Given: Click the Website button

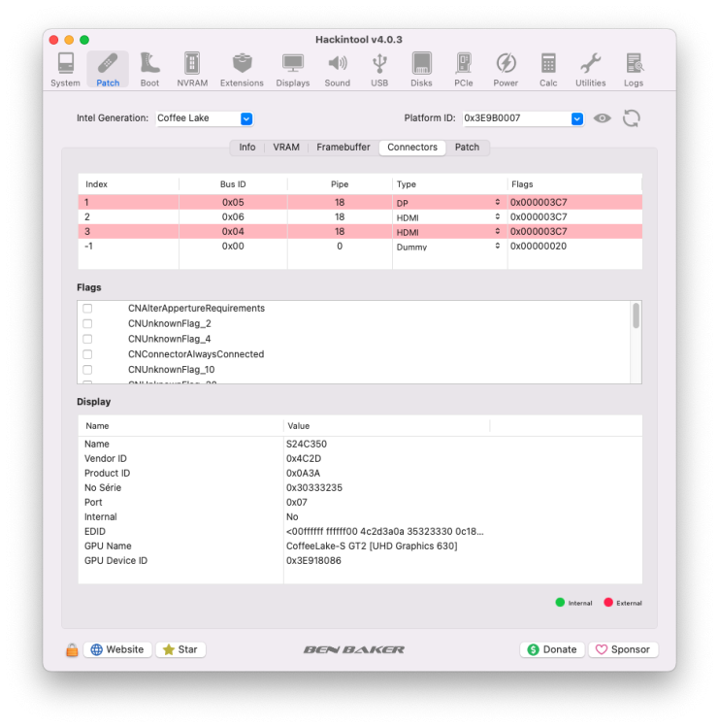Looking at the screenshot, I should [x=117, y=649].
